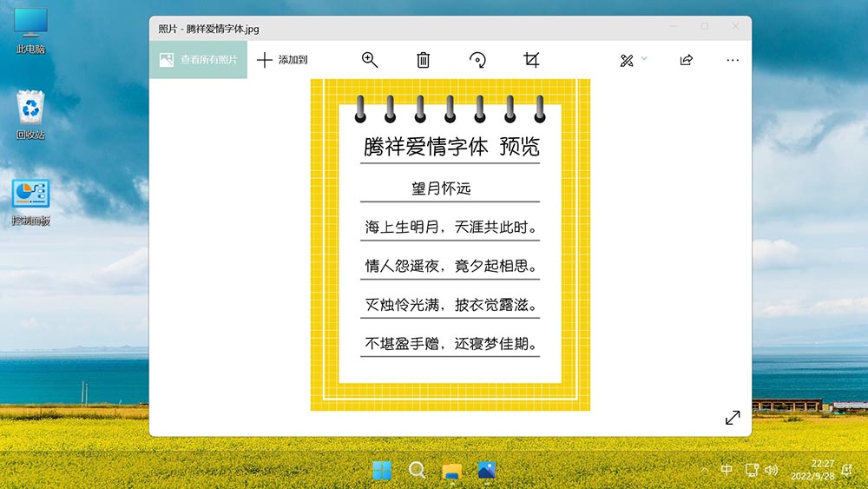Switch to Photos app in taskbar
Image resolution: width=868 pixels, height=489 pixels.
(487, 471)
